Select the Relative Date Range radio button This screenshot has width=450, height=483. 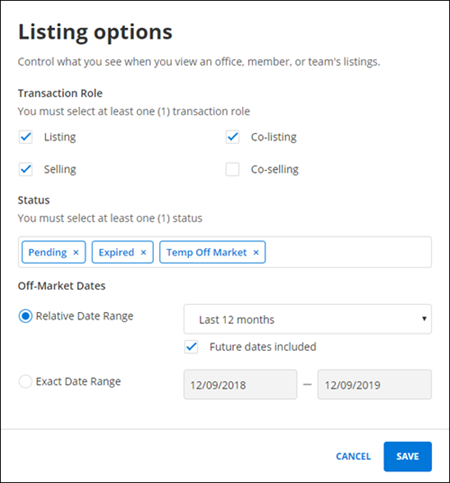point(26,316)
